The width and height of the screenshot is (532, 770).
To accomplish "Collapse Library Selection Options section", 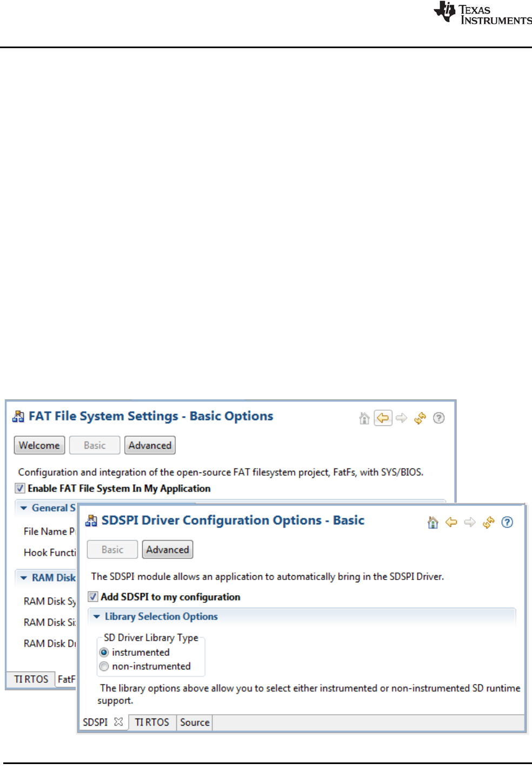I will coord(96,617).
